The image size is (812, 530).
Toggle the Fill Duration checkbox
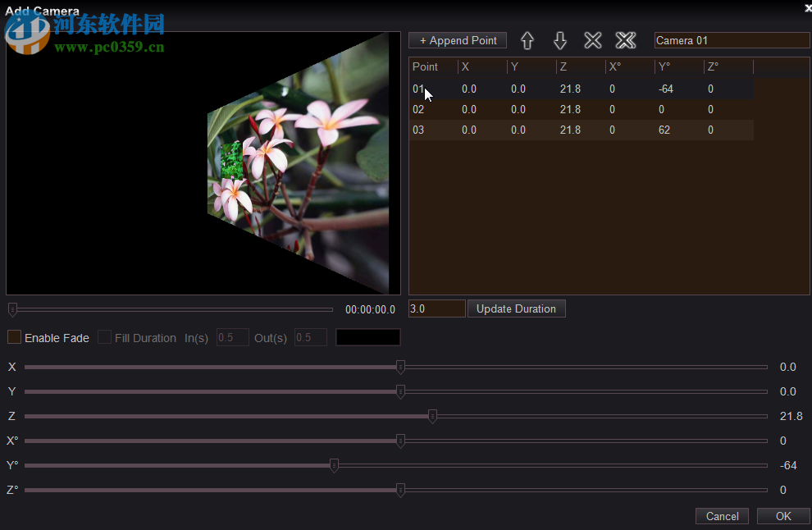104,337
